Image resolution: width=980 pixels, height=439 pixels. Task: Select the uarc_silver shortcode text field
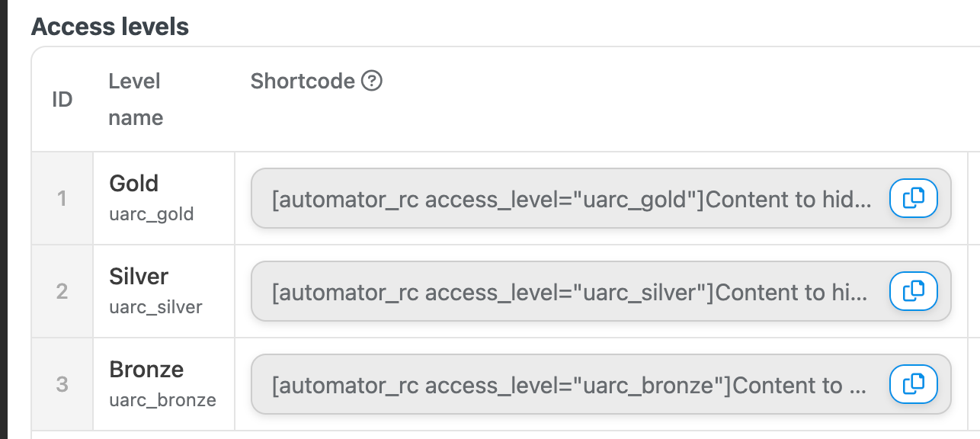point(601,292)
